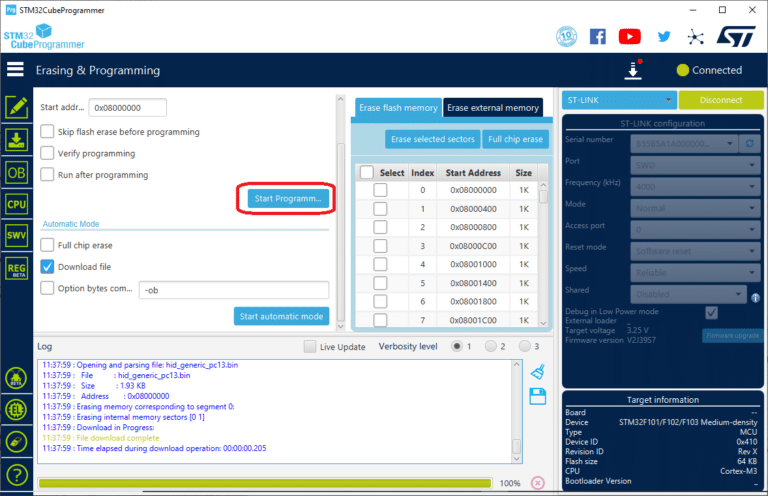
Task: Clear the log with the broom icon
Action: 538,372
